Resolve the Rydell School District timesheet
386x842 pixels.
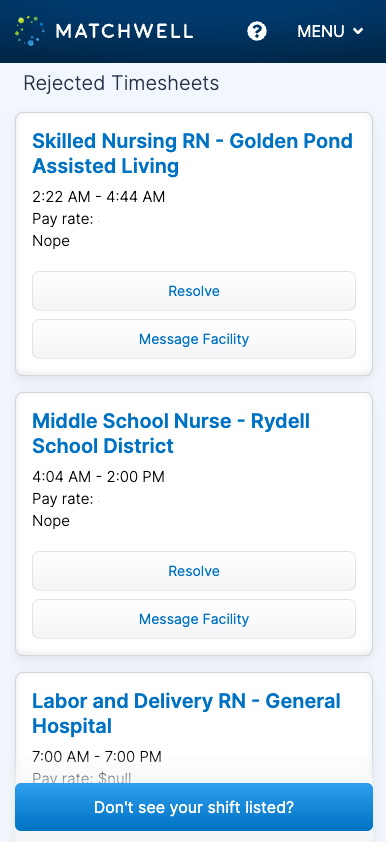pos(194,571)
